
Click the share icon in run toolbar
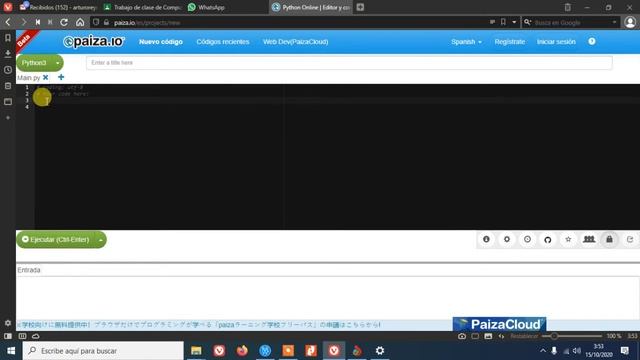(630, 240)
